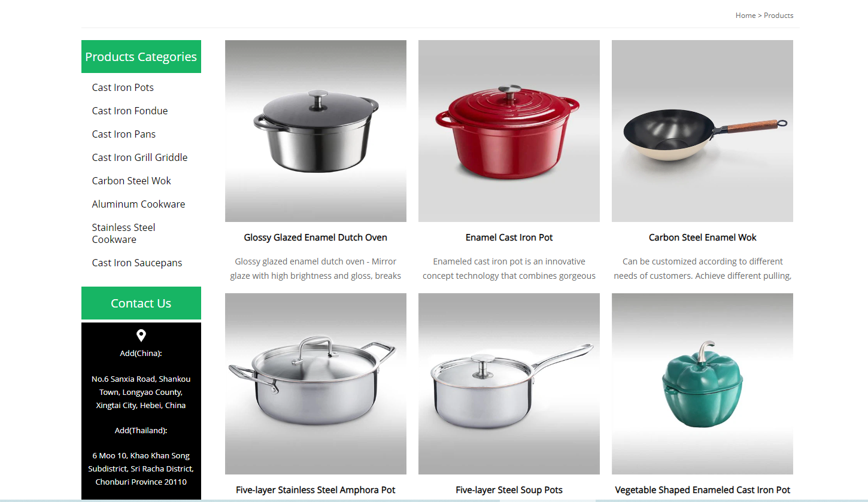Go to Cast Iron Grill Griddle category
This screenshot has height=502, width=868.
[x=139, y=157]
